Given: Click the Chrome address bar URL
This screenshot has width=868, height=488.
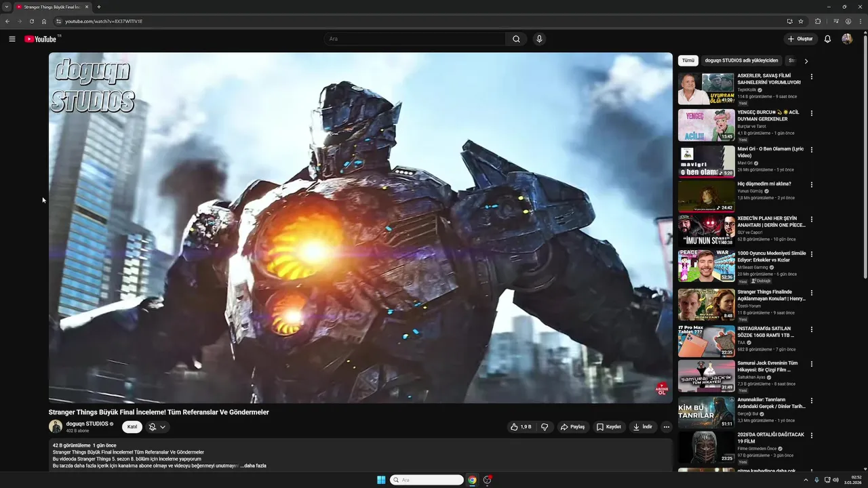Looking at the screenshot, I should pos(104,21).
